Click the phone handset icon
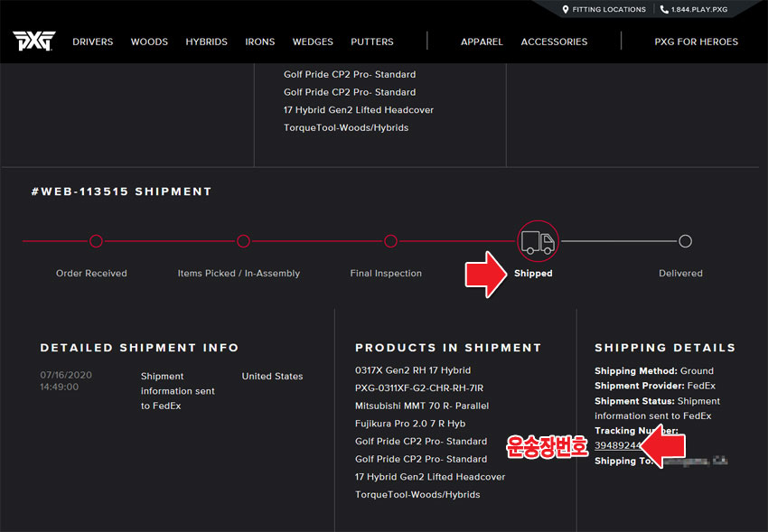768x532 pixels. pyautogui.click(x=664, y=9)
